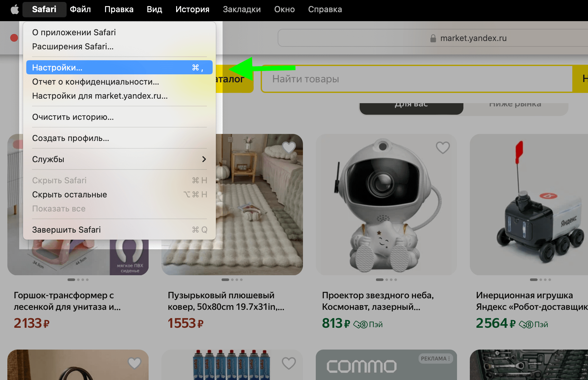
Task: Open Горшок-трансформер с лесенкой product title
Action: 67,301
